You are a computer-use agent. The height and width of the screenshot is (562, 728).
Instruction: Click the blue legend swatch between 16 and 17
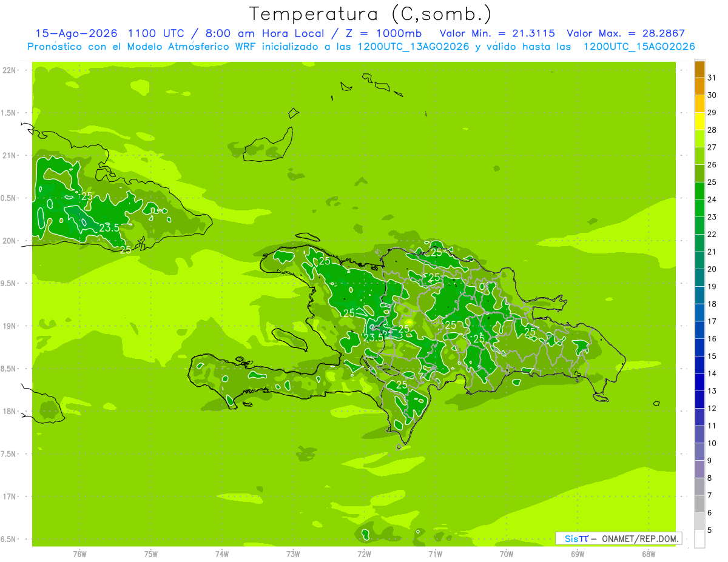coord(699,330)
